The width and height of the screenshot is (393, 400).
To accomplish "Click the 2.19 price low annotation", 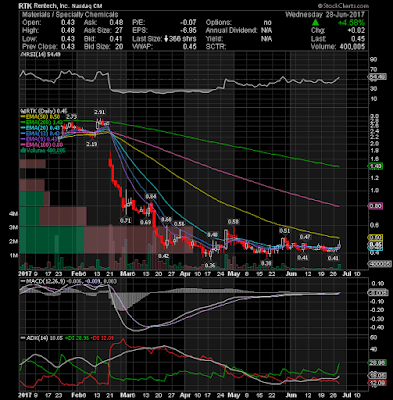I will [91, 144].
